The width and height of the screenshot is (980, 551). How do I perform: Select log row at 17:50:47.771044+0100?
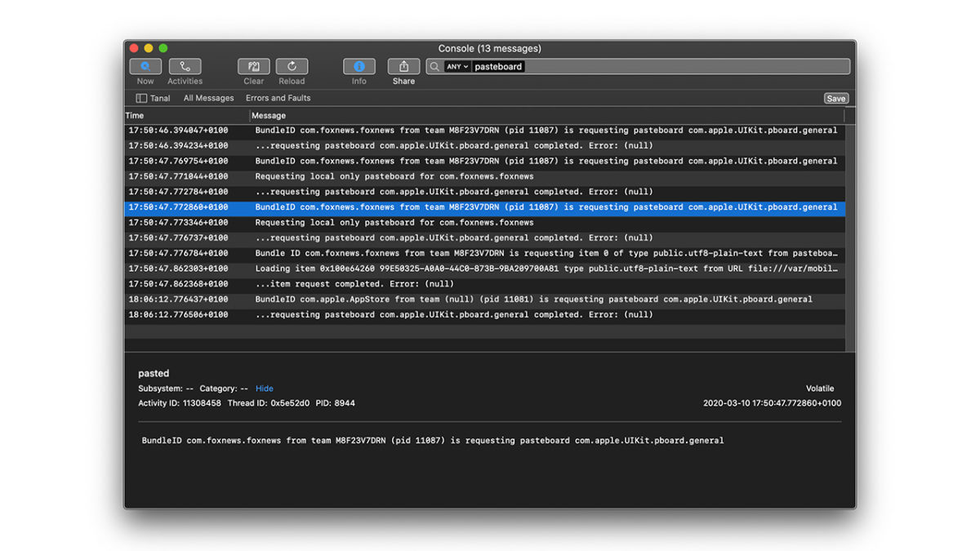coord(485,176)
